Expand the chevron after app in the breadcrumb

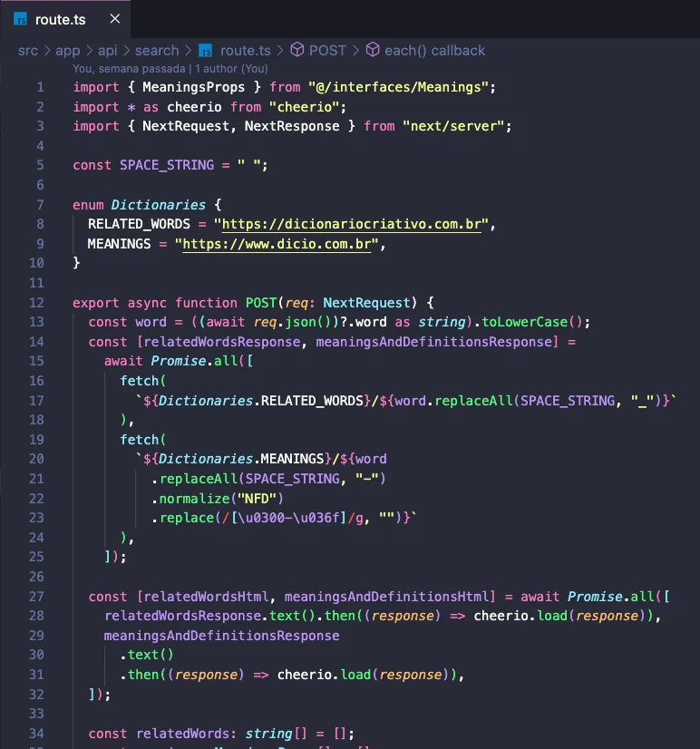[x=90, y=50]
